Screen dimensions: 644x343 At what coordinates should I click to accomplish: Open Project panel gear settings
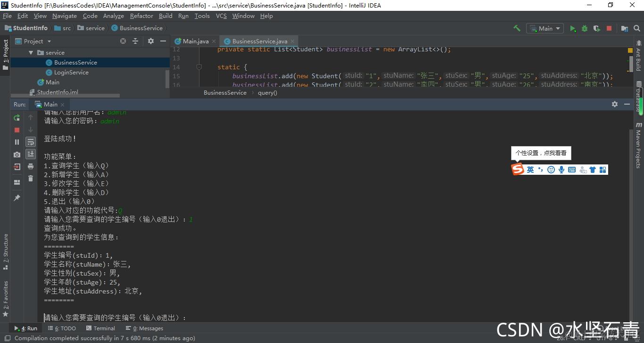pos(151,41)
